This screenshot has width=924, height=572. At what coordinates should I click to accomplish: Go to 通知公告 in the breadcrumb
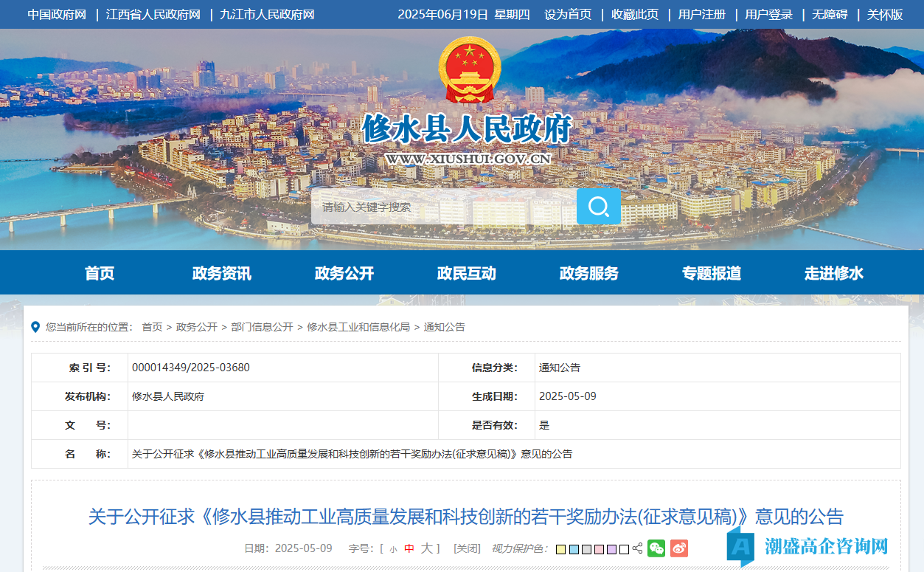444,327
